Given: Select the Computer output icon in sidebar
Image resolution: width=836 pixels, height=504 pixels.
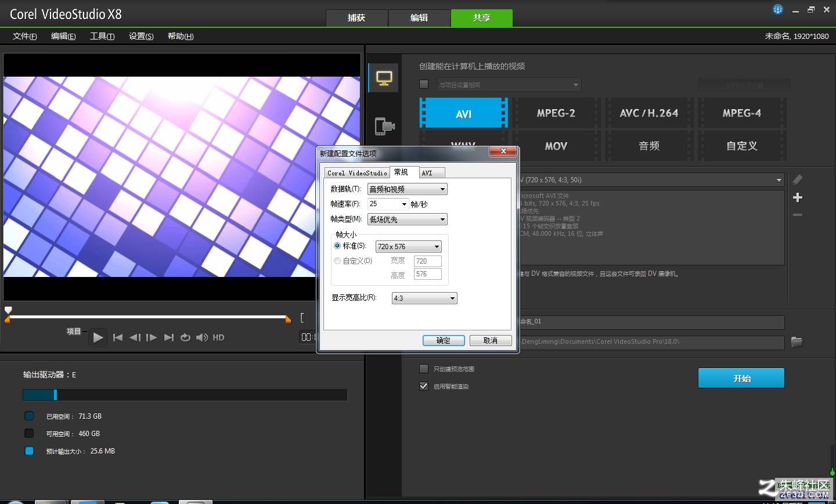Looking at the screenshot, I should [x=384, y=78].
